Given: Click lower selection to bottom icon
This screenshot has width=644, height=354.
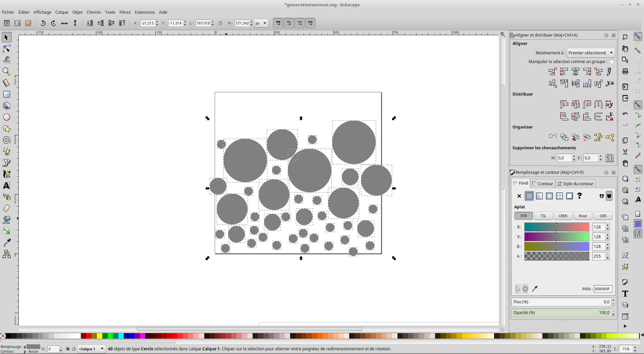Looking at the screenshot, I should tap(90, 23).
